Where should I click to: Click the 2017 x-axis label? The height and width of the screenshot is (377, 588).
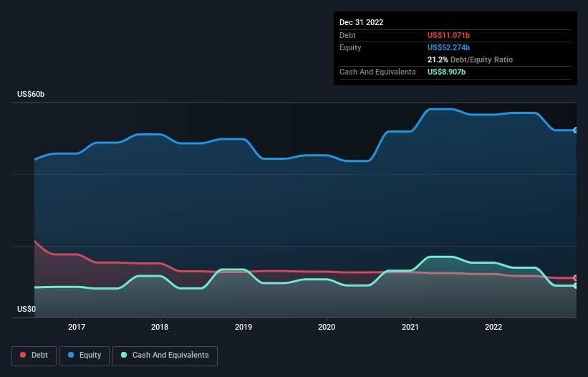tap(77, 327)
